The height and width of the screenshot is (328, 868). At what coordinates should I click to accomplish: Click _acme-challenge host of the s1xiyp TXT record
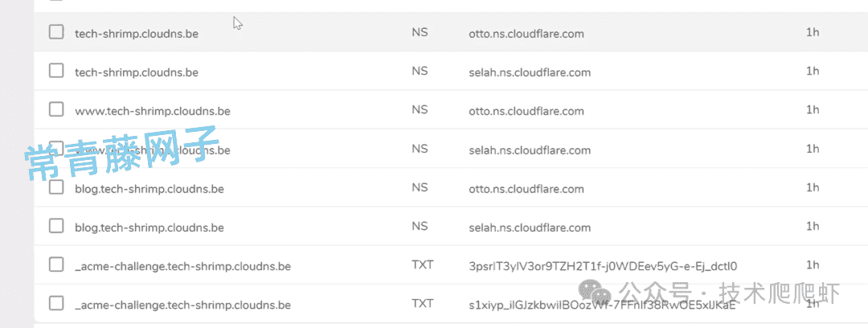pyautogui.click(x=182, y=305)
